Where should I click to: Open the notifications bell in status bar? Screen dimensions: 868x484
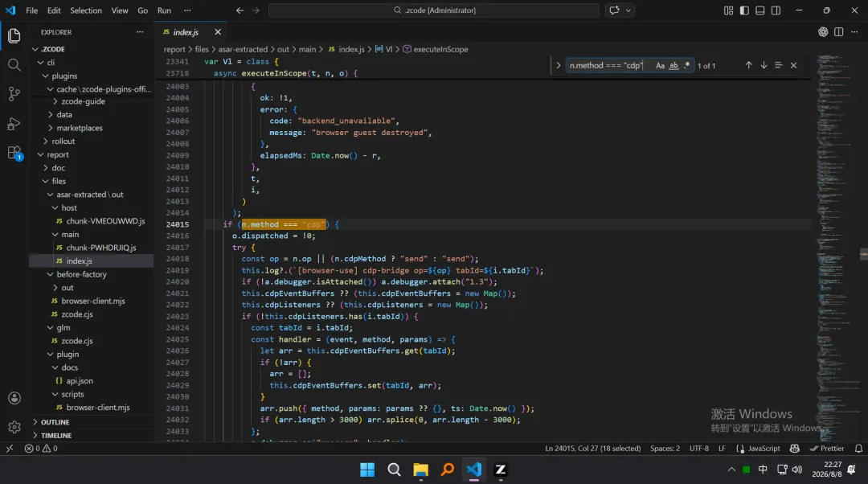858,449
